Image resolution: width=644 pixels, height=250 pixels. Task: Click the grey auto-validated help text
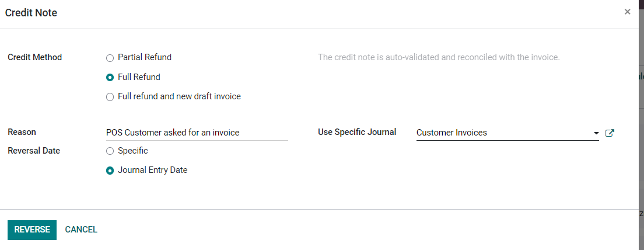(x=439, y=57)
